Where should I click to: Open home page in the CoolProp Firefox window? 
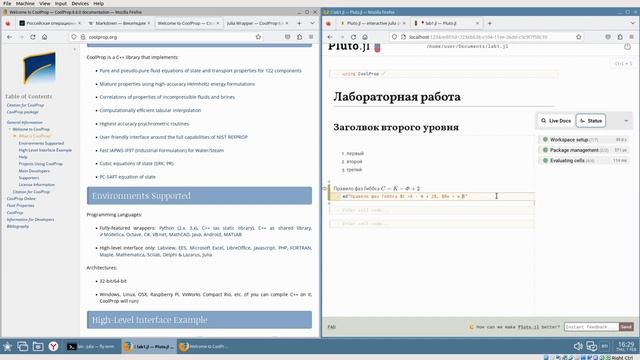pos(44,37)
